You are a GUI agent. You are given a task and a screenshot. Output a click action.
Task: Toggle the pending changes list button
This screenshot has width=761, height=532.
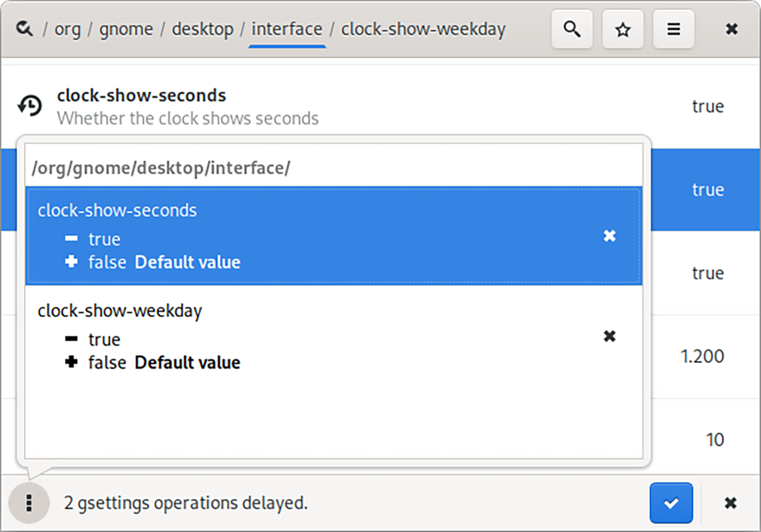coord(29,502)
